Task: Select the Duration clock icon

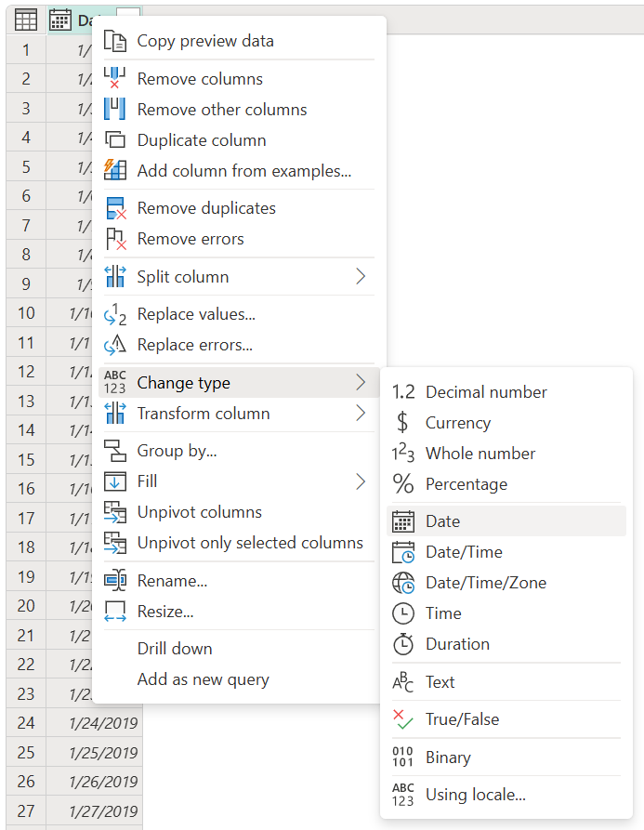Action: (405, 644)
